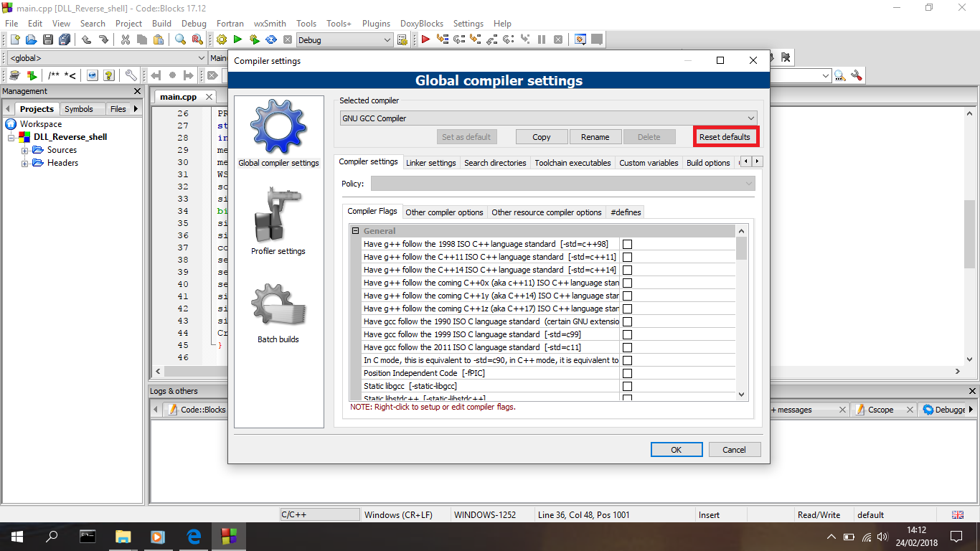Image resolution: width=980 pixels, height=551 pixels.
Task: Click the Paste clipboard icon
Action: [x=158, y=39]
